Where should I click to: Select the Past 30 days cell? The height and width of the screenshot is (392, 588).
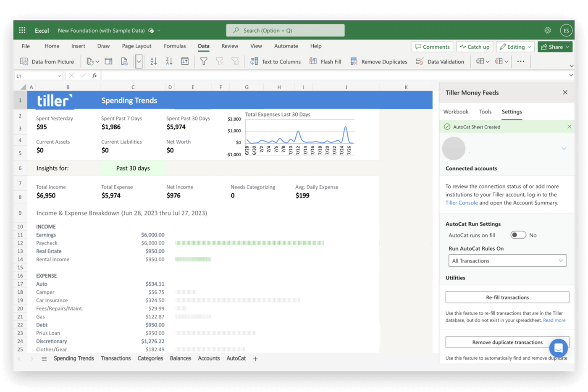tap(133, 168)
